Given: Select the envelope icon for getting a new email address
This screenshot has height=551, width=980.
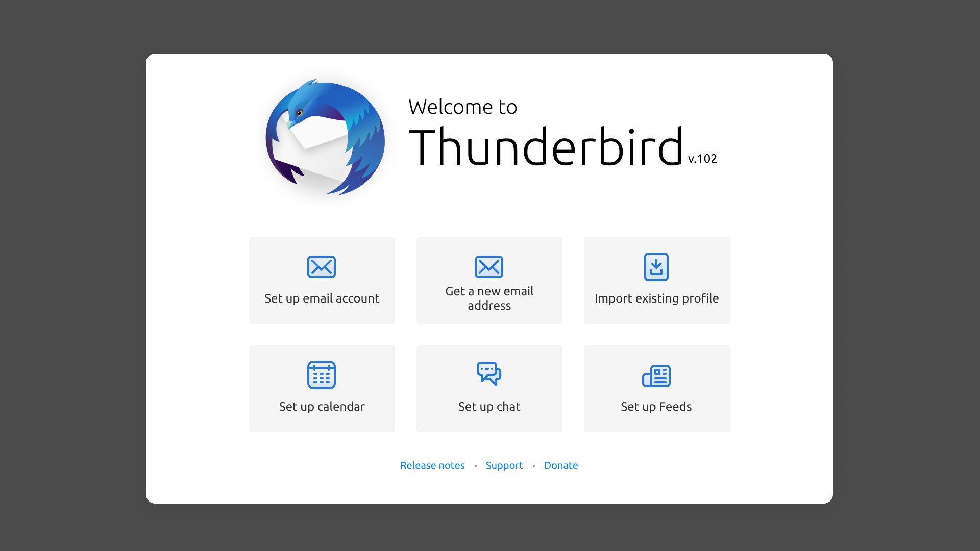Looking at the screenshot, I should (489, 266).
